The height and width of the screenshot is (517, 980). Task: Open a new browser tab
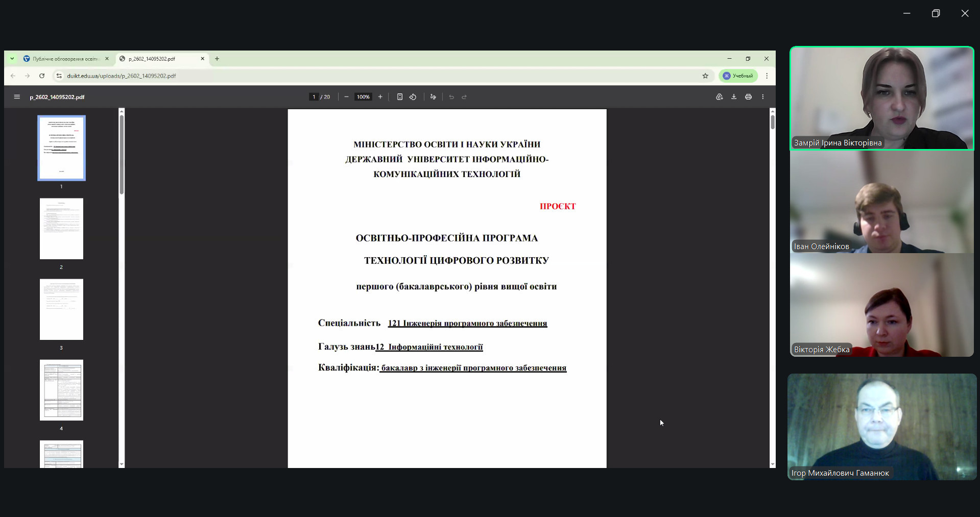pos(217,59)
